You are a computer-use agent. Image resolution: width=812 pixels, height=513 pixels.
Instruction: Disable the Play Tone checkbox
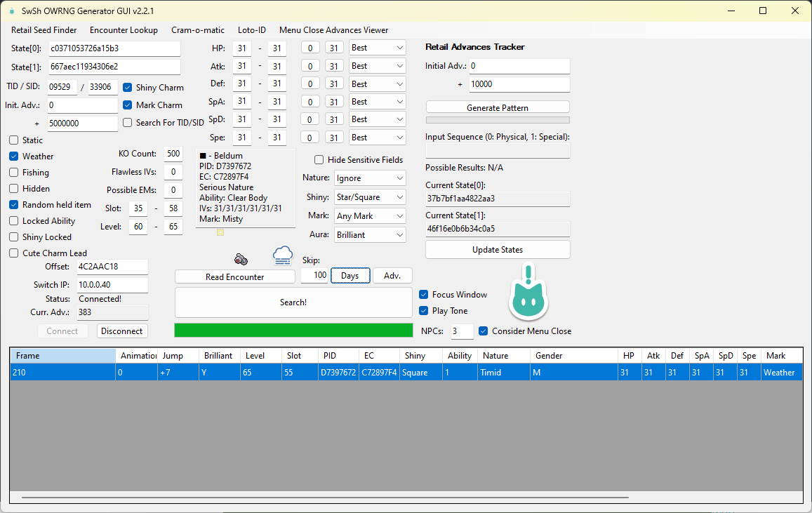click(424, 311)
